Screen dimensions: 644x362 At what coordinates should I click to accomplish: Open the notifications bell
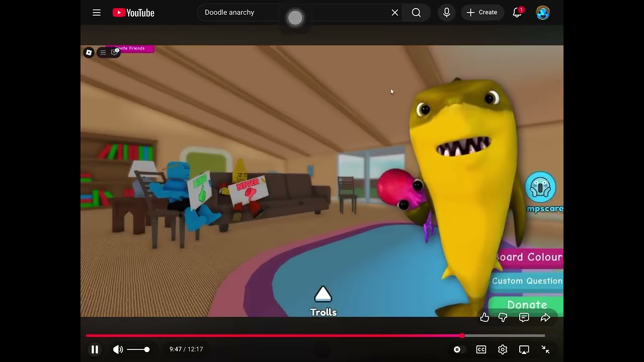tap(517, 13)
